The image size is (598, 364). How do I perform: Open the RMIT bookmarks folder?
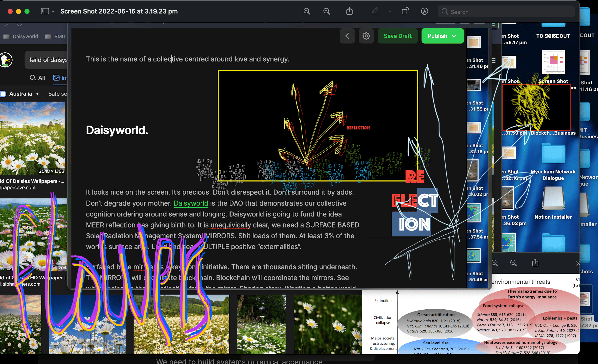56,36
